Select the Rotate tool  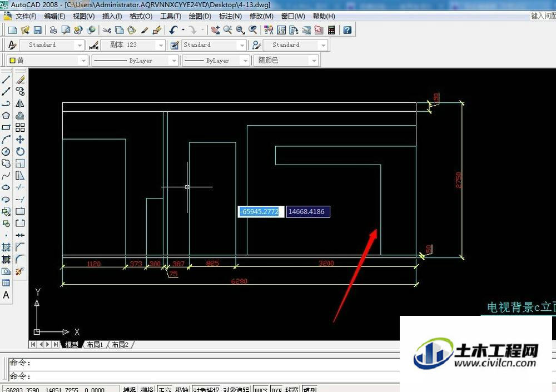point(20,151)
